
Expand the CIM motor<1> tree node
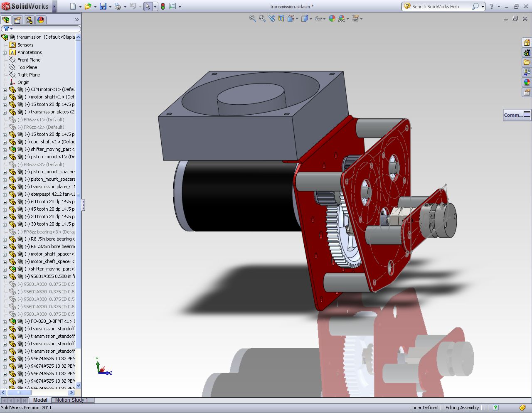pyautogui.click(x=5, y=90)
